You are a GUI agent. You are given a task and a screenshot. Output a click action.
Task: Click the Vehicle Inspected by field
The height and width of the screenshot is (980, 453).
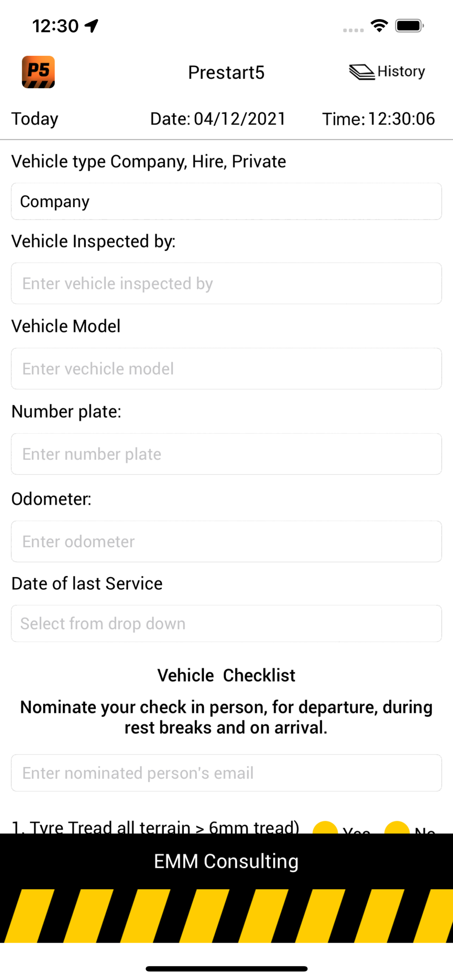tap(226, 283)
